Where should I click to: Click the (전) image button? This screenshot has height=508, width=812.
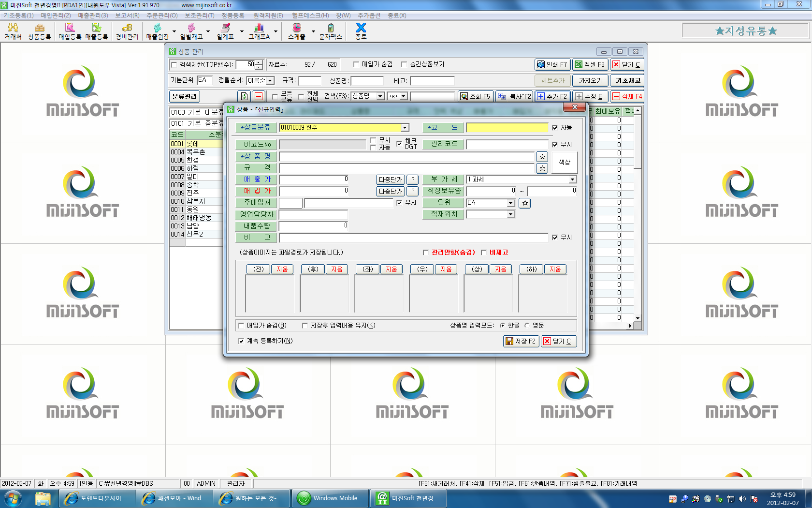pyautogui.click(x=259, y=269)
